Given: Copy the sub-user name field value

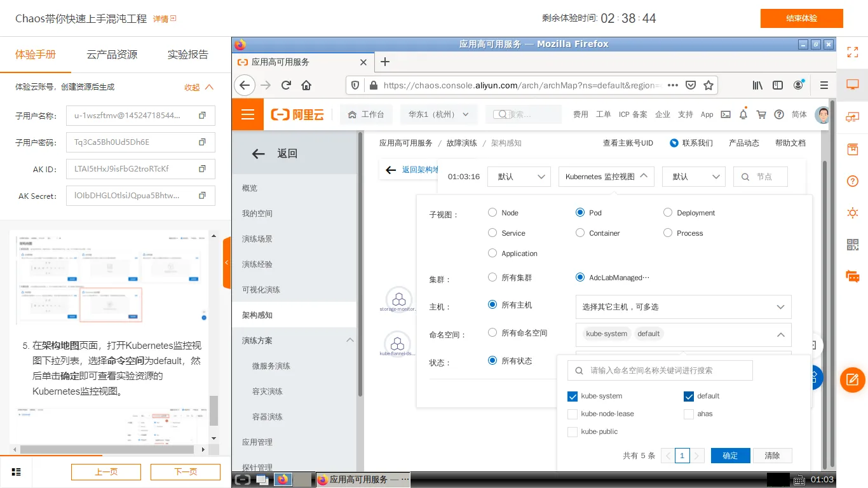Looking at the screenshot, I should (x=202, y=116).
